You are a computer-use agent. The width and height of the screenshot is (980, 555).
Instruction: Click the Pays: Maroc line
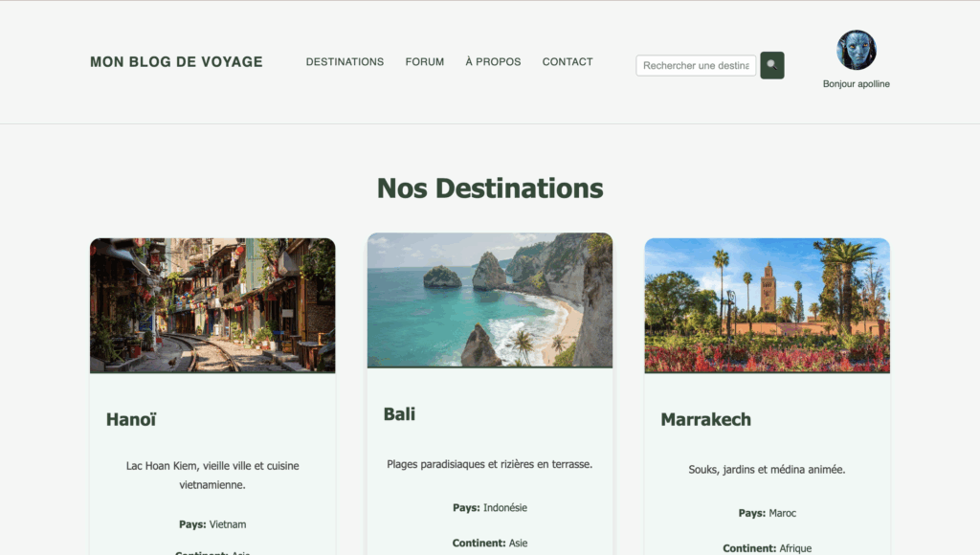coord(768,513)
